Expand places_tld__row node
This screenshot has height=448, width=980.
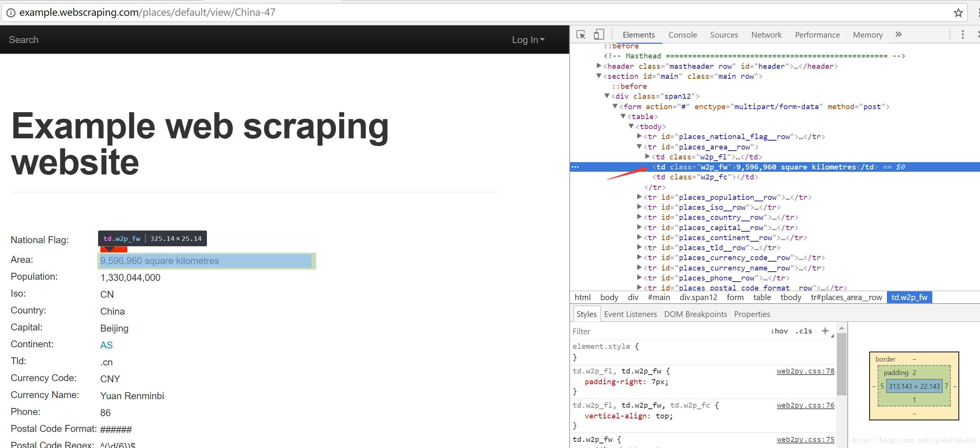pyautogui.click(x=639, y=247)
